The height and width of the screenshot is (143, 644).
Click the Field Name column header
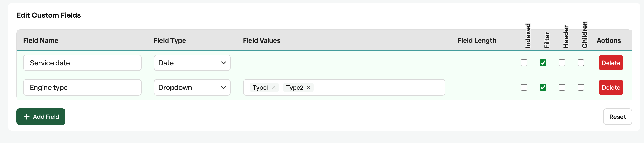41,40
